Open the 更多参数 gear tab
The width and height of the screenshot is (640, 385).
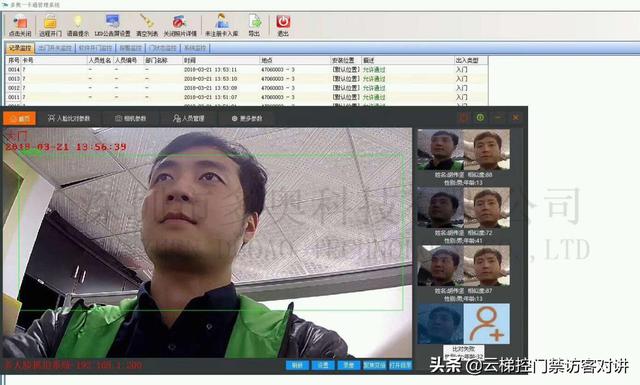[247, 118]
